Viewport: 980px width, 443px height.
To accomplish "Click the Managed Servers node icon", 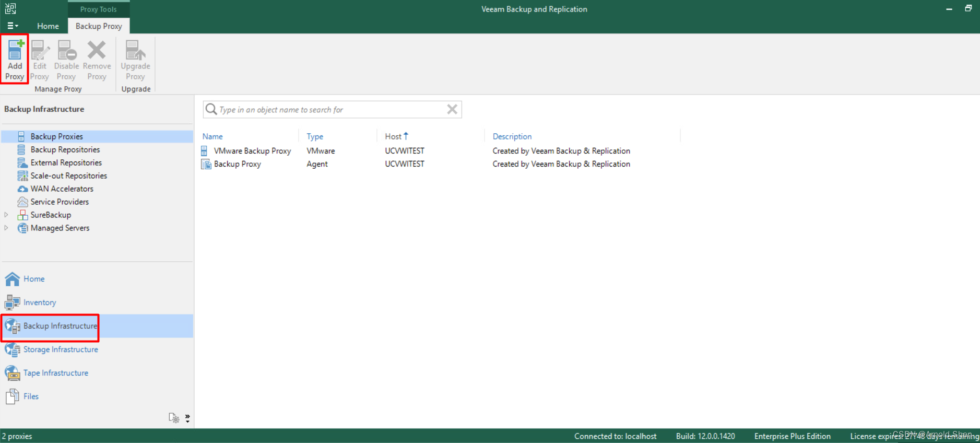I will coord(22,228).
